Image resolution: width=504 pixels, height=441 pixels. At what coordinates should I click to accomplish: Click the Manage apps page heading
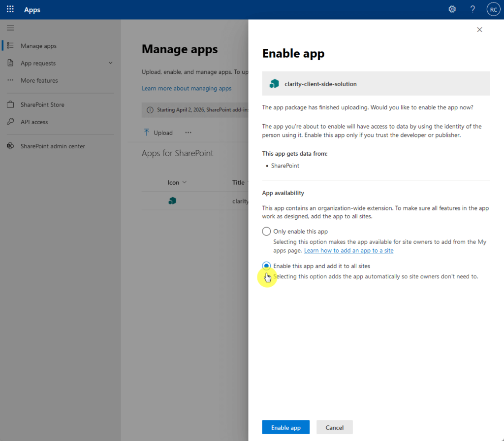tap(180, 49)
